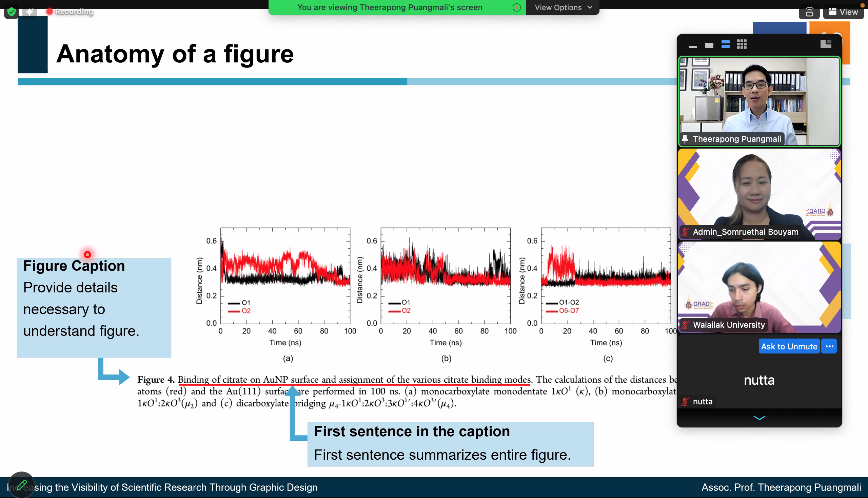Screen dimensions: 868x498
Task: Open the annotation pencil tool
Action: [22, 484]
